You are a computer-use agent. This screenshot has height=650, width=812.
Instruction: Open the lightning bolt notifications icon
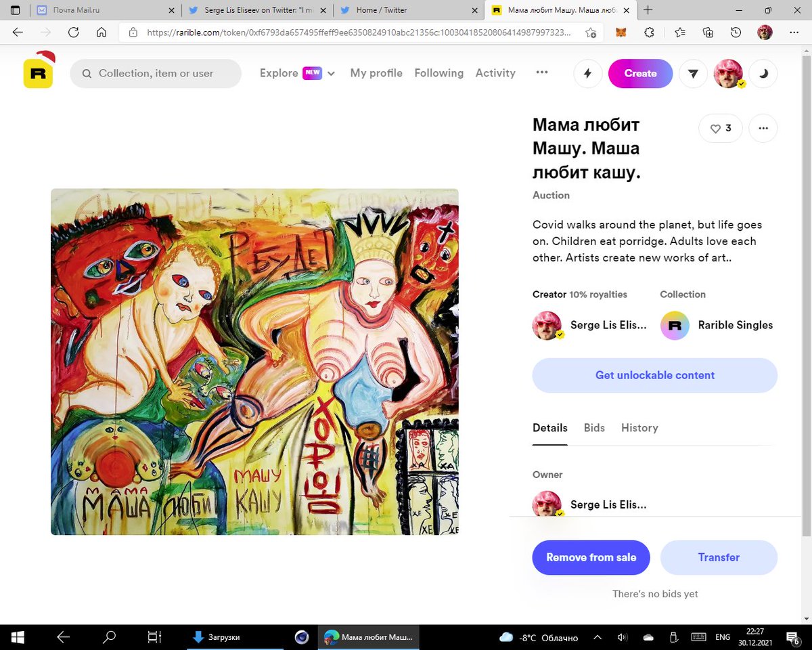pos(587,74)
